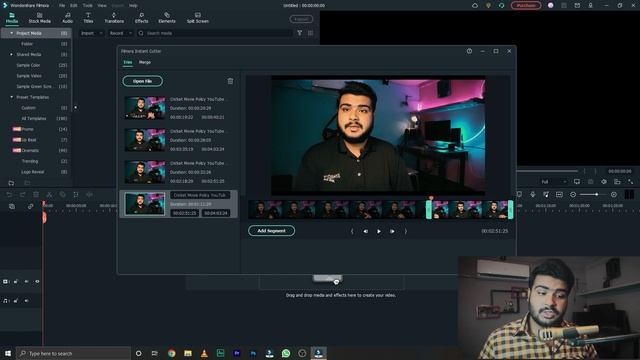Open the Split Screen tab

[198, 18]
